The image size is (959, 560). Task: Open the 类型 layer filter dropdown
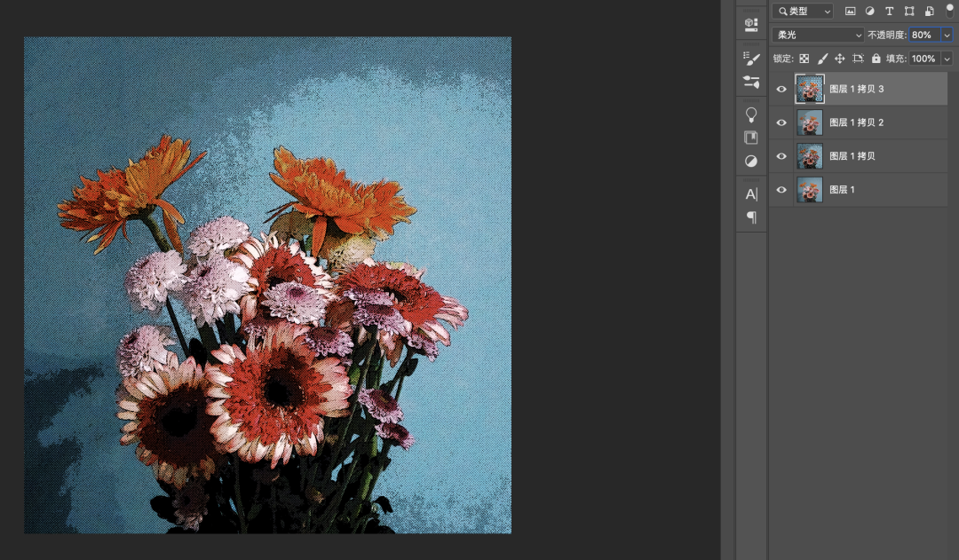click(803, 12)
